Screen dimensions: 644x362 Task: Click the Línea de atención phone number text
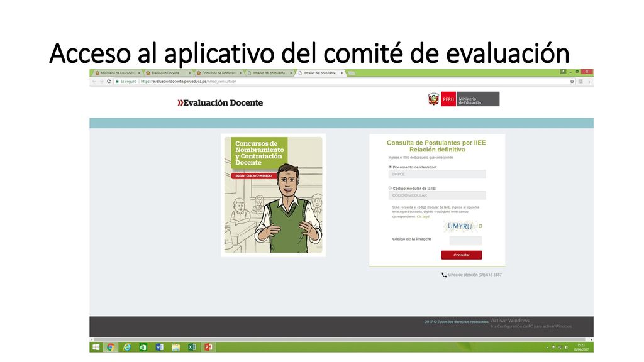tap(475, 275)
